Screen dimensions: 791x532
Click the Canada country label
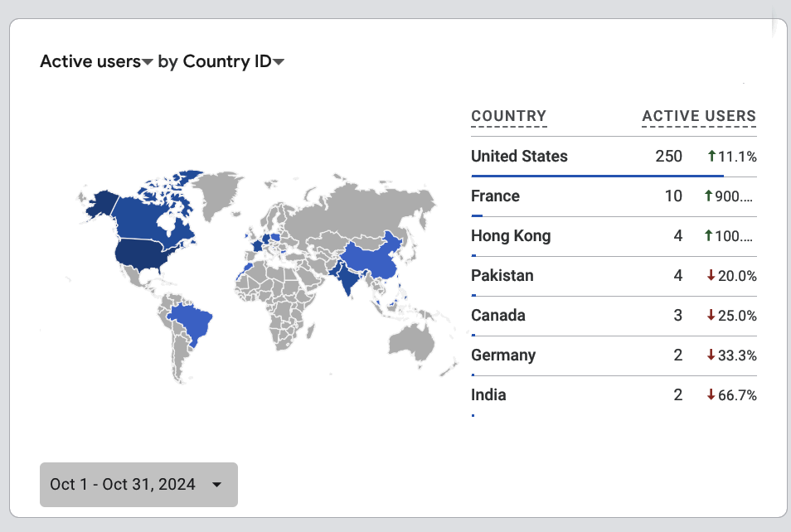tap(498, 316)
